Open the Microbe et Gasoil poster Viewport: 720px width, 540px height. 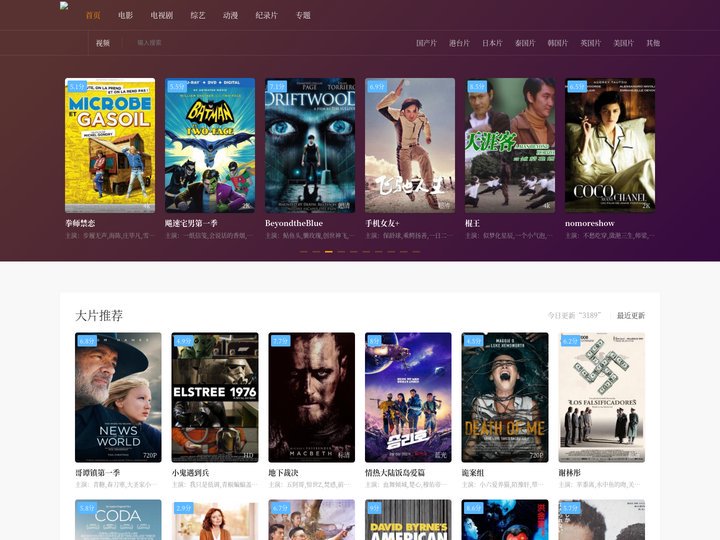(110, 145)
